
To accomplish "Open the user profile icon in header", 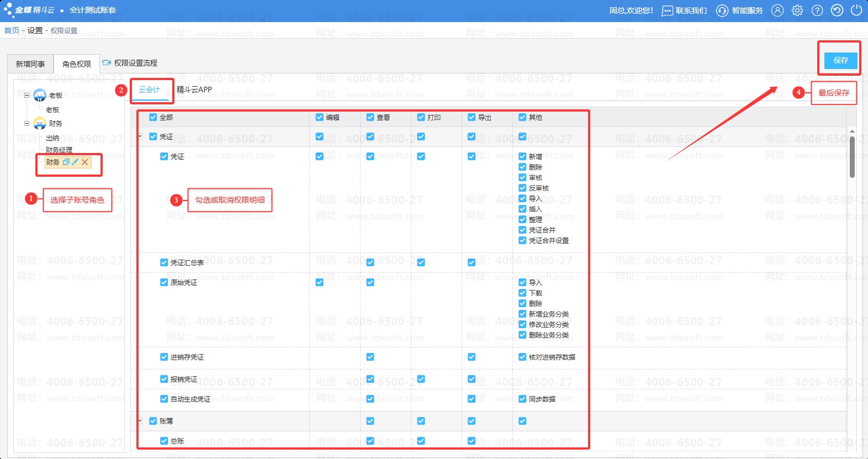I will pos(777,10).
